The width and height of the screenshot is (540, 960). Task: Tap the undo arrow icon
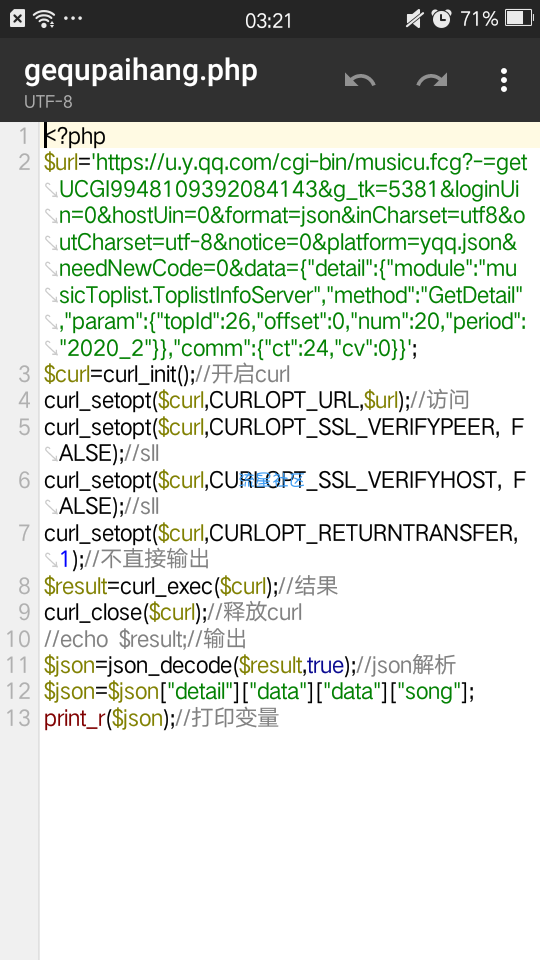pyautogui.click(x=359, y=80)
